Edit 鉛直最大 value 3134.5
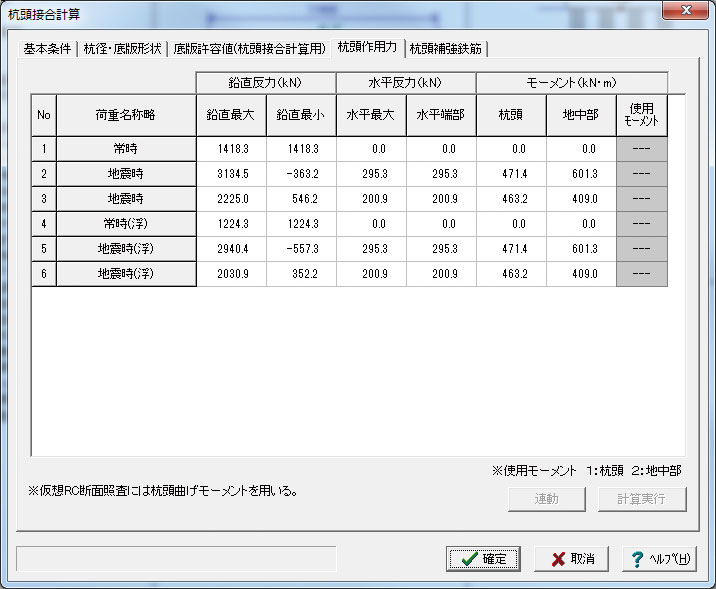This screenshot has height=589, width=716. click(x=231, y=174)
